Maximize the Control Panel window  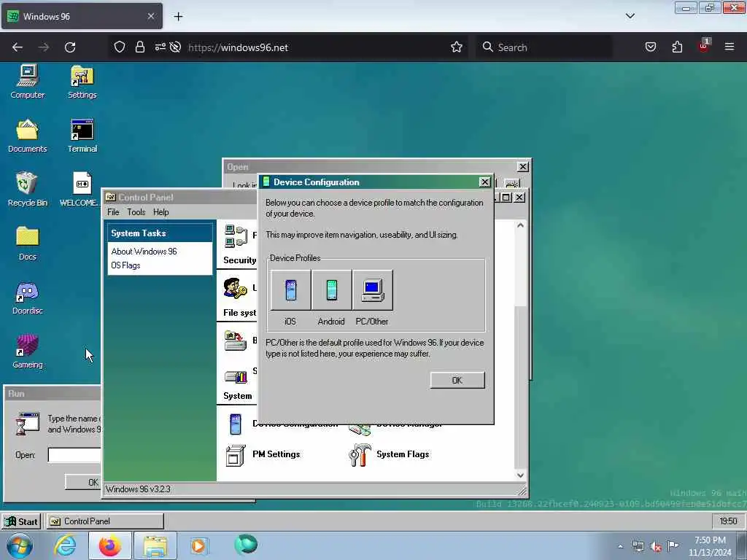point(506,197)
